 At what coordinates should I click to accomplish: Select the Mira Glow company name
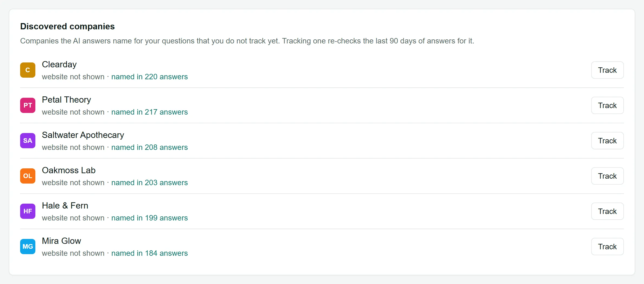tap(61, 241)
